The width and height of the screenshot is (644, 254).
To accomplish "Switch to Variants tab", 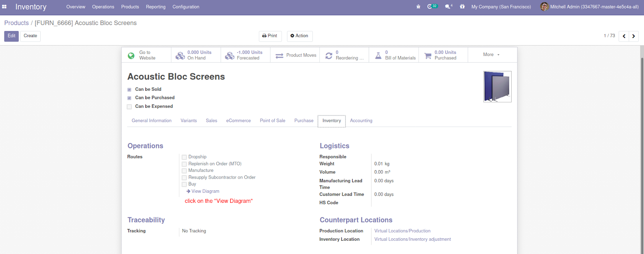I will pyautogui.click(x=189, y=121).
